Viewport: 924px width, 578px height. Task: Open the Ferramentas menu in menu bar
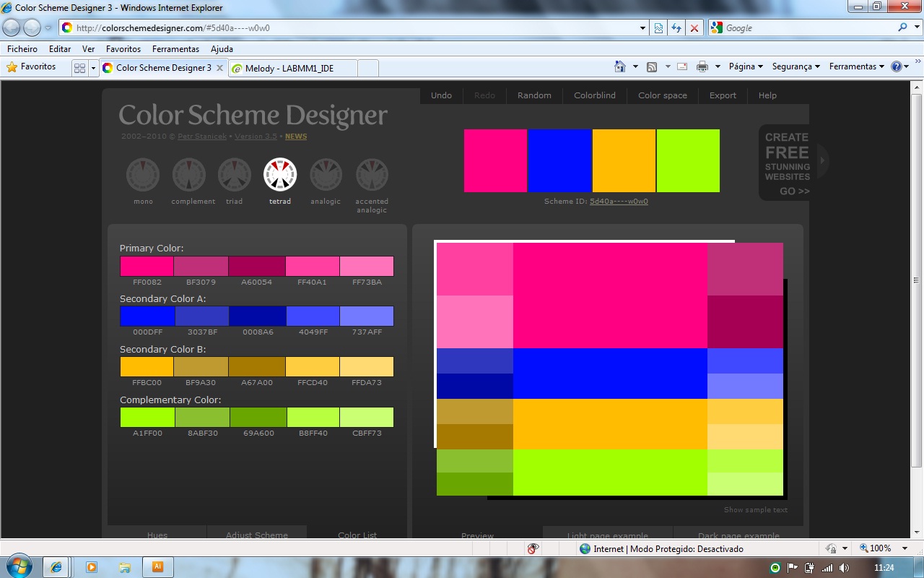tap(175, 49)
